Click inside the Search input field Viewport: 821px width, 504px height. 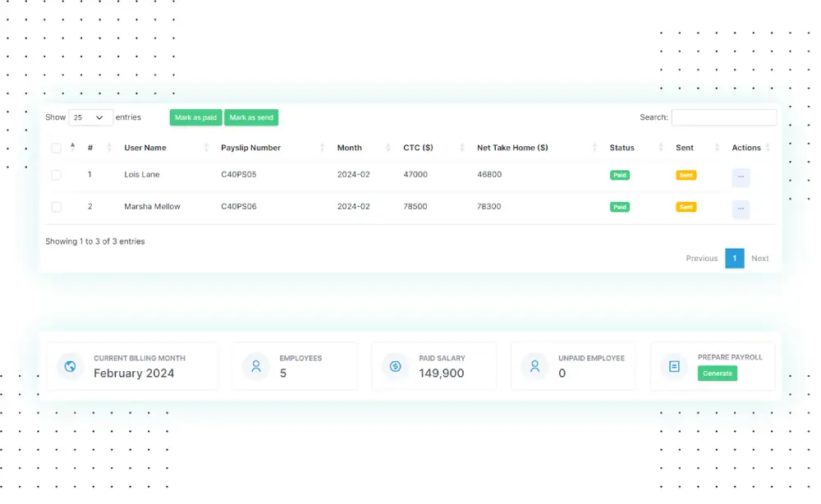click(724, 117)
